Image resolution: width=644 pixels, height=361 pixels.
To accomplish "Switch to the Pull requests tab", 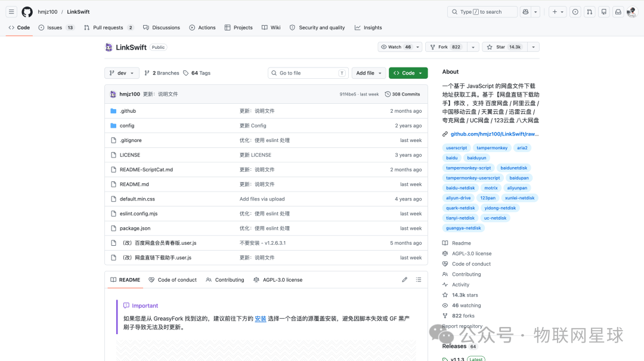I will (x=109, y=27).
